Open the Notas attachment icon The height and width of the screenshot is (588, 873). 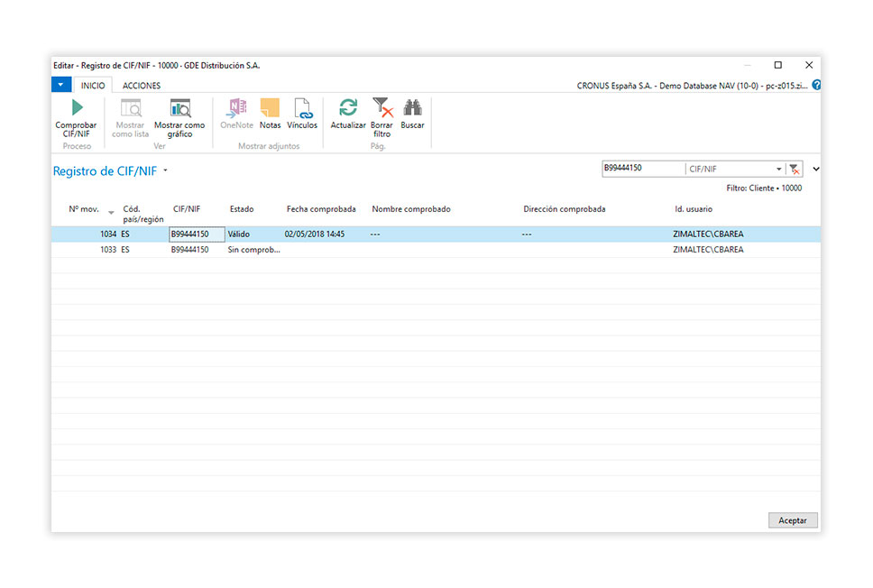pos(270,109)
